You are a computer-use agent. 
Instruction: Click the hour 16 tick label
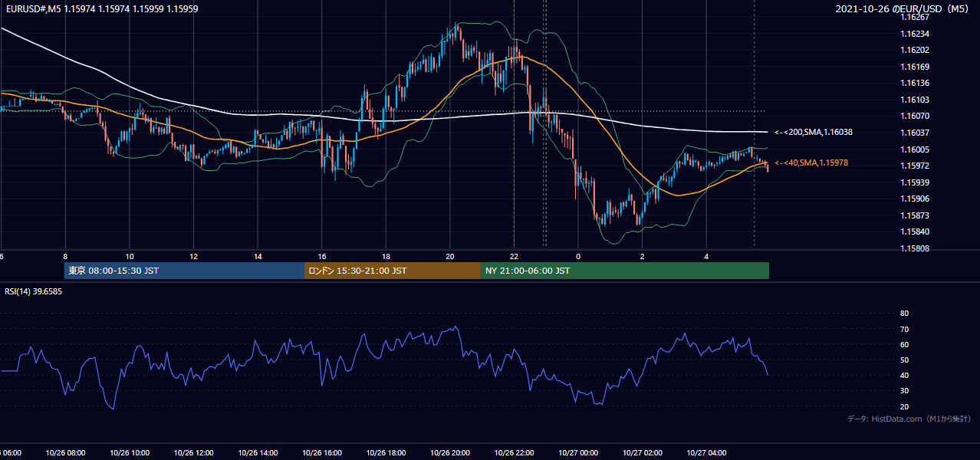point(322,257)
